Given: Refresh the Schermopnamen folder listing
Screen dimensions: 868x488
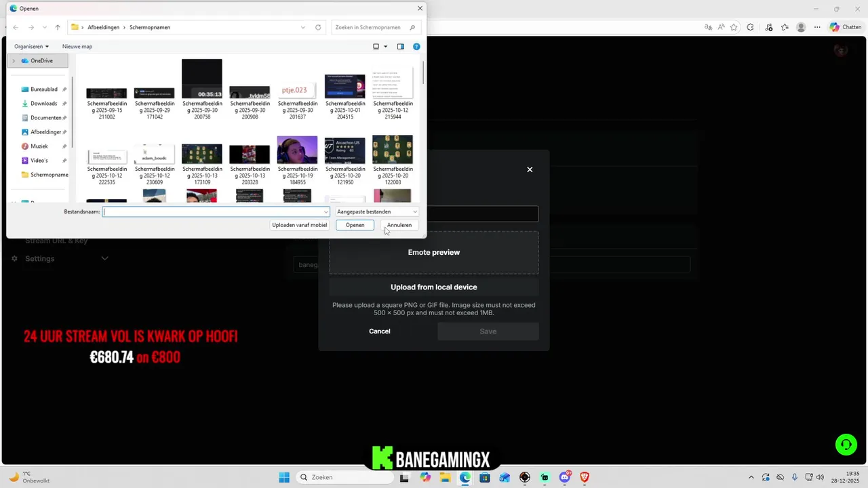Looking at the screenshot, I should (x=318, y=27).
